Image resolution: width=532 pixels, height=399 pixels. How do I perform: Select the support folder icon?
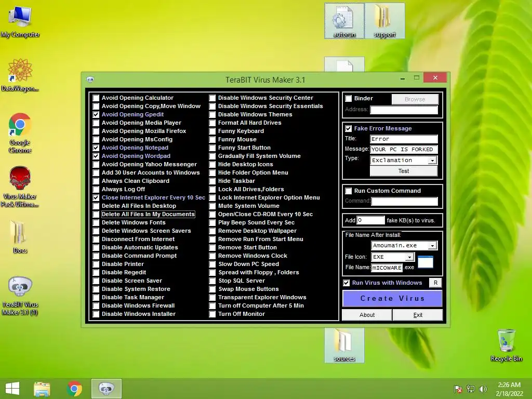click(385, 21)
